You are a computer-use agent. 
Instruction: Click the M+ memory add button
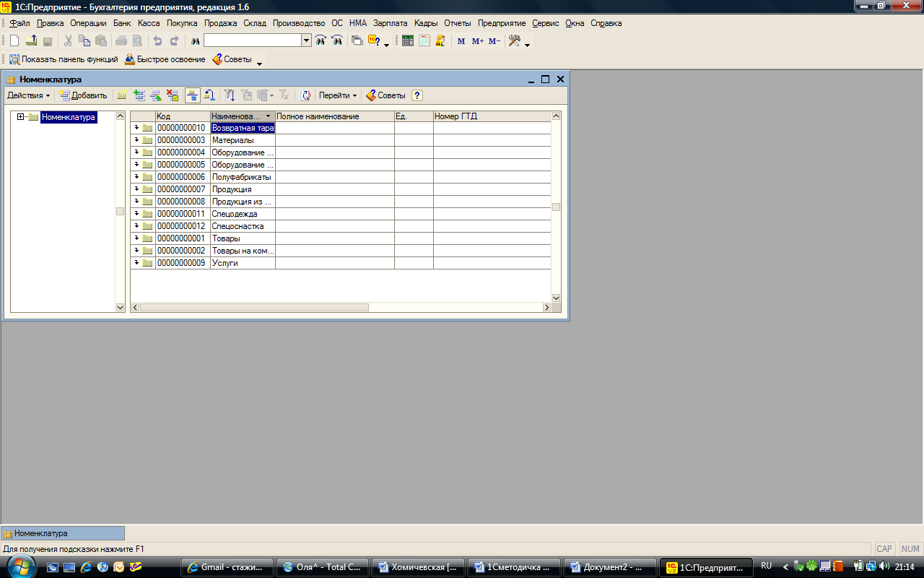[x=478, y=41]
